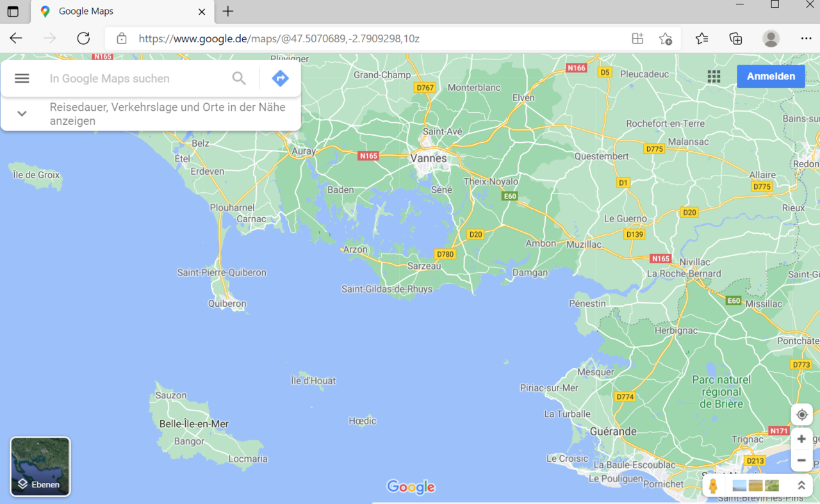Click the Piriac-sur-Mer label
820x504 pixels.
pos(549,388)
